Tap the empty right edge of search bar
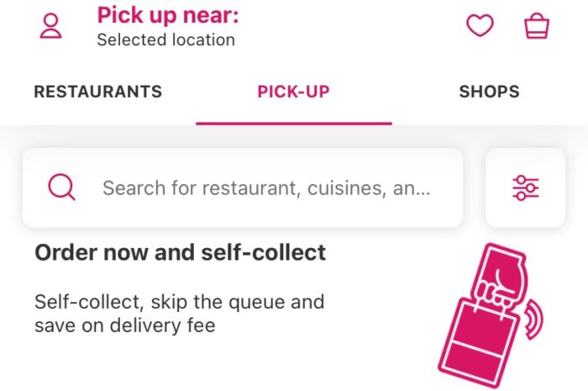Viewport: 588px width, 391px height. [448, 188]
